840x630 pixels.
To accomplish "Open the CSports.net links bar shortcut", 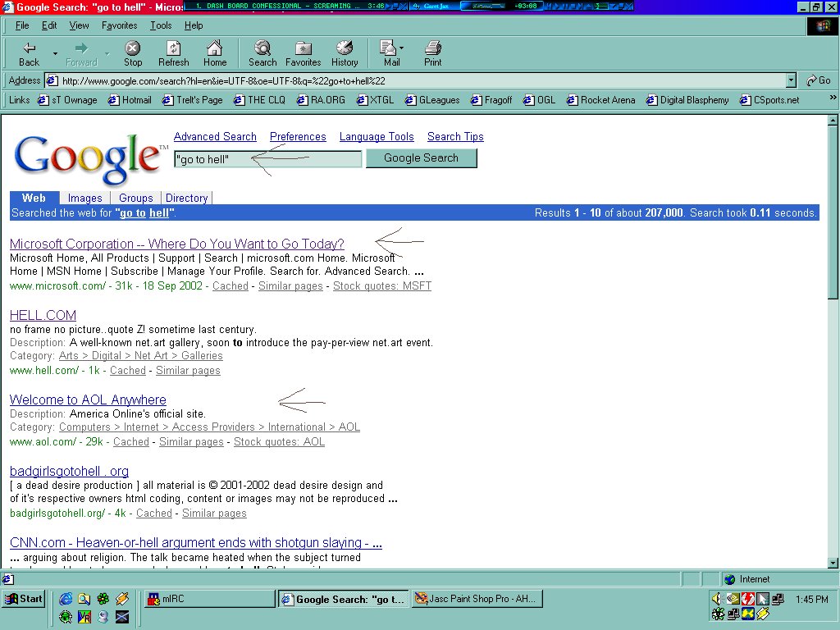I will tap(769, 99).
